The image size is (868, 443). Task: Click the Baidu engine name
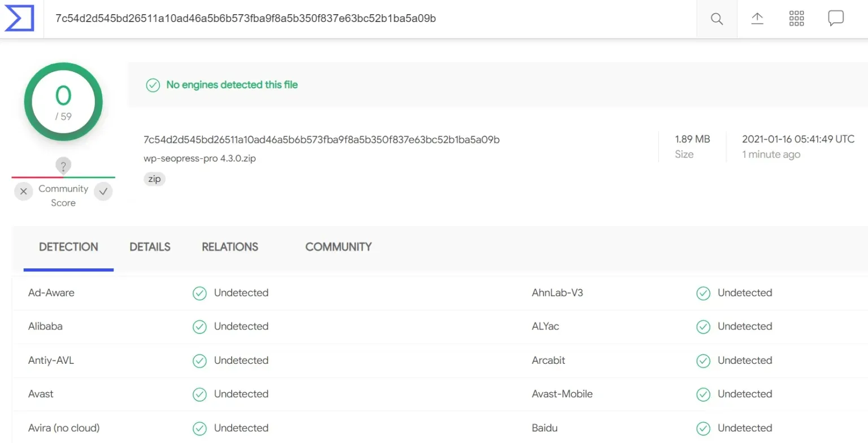(545, 428)
